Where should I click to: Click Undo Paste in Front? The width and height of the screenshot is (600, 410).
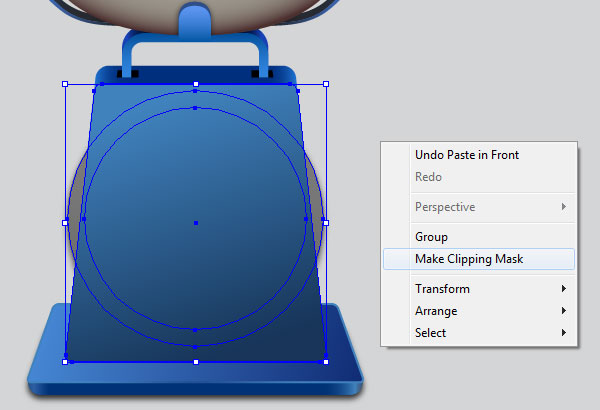(467, 155)
